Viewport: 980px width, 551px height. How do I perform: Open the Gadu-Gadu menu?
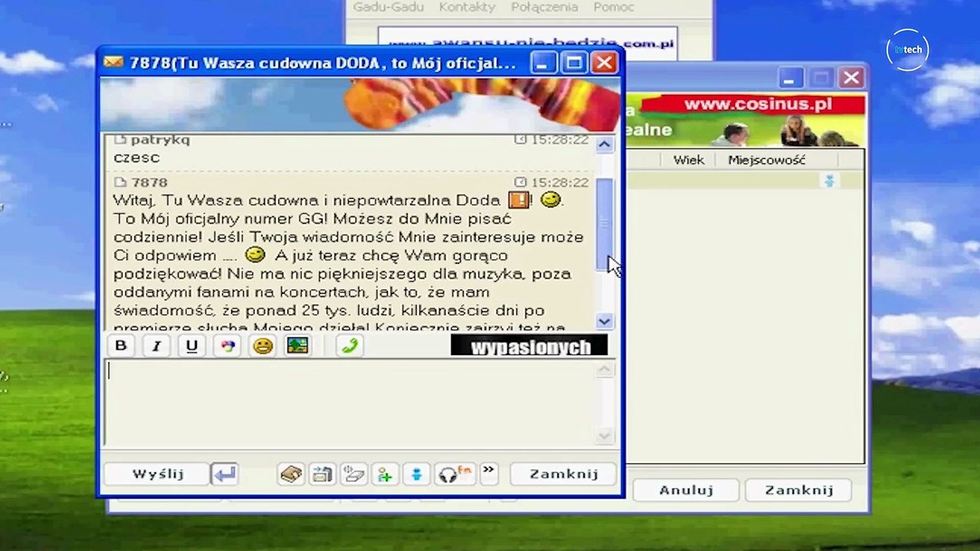pos(388,7)
